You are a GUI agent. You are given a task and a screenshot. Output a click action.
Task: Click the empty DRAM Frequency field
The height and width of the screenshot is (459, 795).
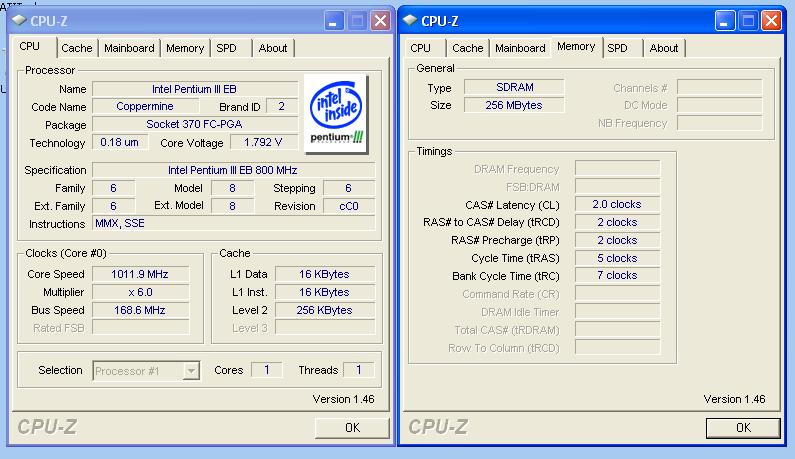(x=617, y=168)
